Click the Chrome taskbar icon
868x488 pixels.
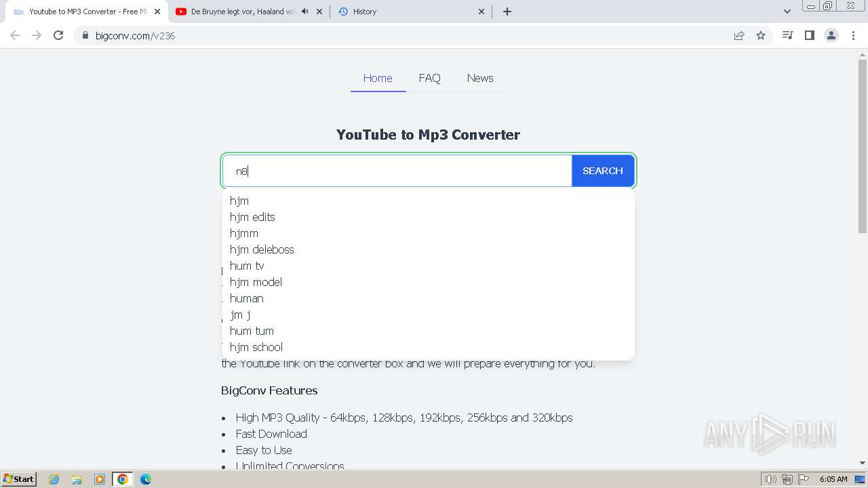click(123, 479)
